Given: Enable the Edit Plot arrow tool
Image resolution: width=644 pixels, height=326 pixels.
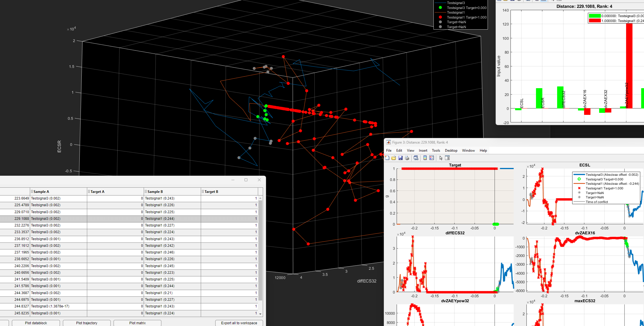Looking at the screenshot, I should coord(441,158).
